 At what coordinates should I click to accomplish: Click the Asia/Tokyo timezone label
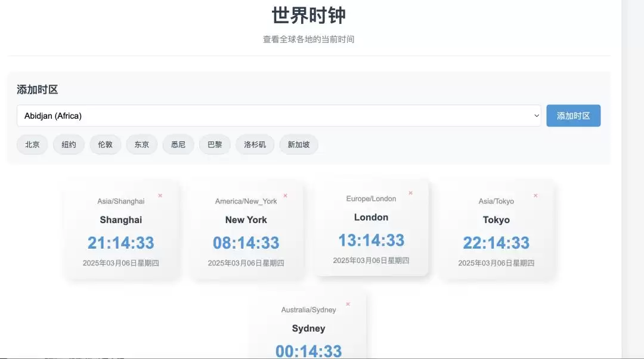click(x=496, y=202)
